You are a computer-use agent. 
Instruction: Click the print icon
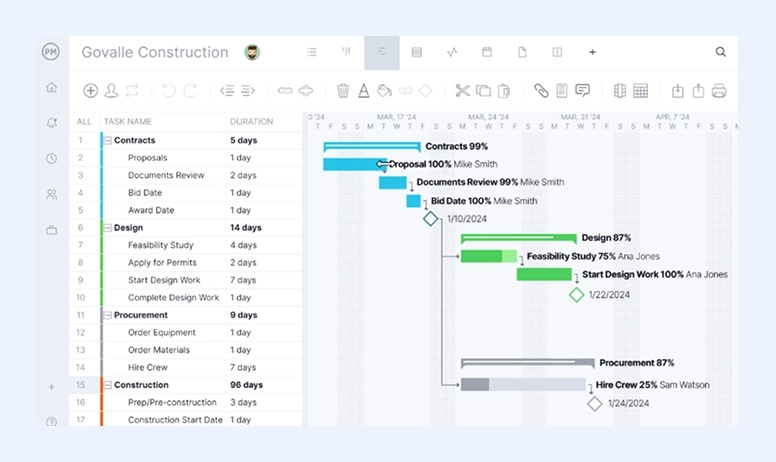coord(719,91)
